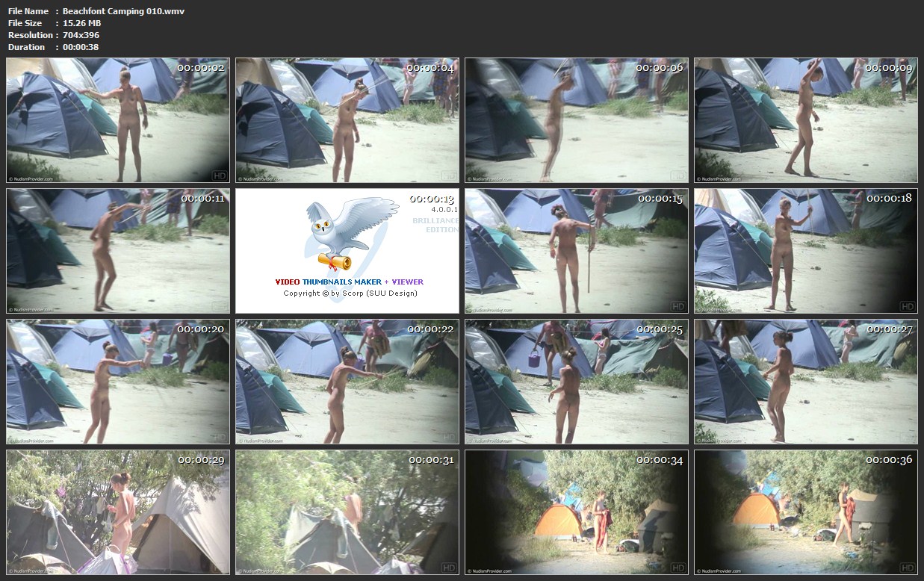Click the scroll held by the owl
This screenshot has width=924, height=581.
pos(334,260)
